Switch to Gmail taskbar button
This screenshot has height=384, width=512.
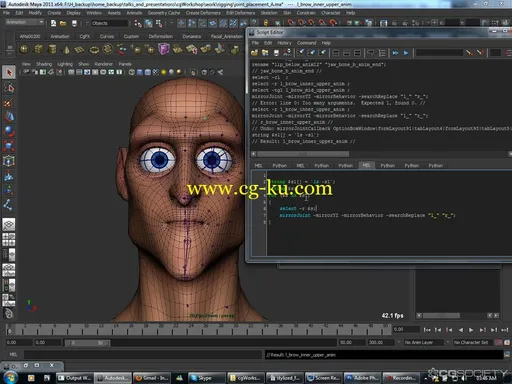coord(152,378)
